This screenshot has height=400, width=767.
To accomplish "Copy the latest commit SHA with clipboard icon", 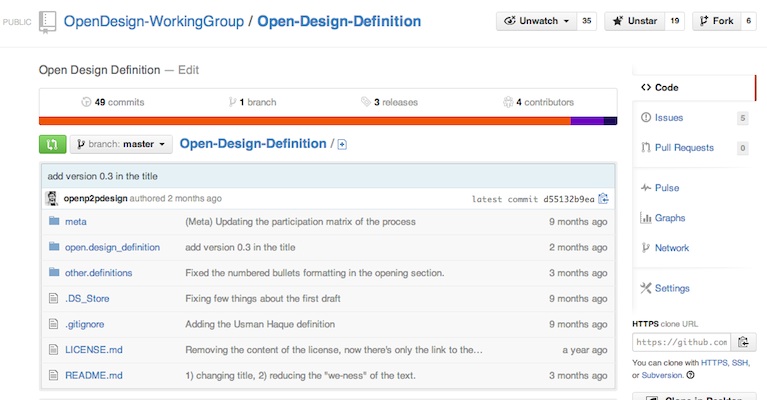I will coord(603,199).
